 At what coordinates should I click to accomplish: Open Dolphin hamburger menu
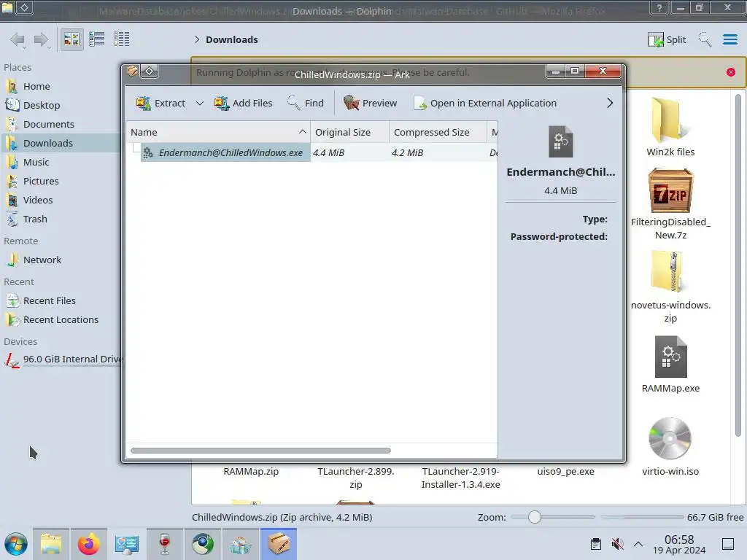729,39
